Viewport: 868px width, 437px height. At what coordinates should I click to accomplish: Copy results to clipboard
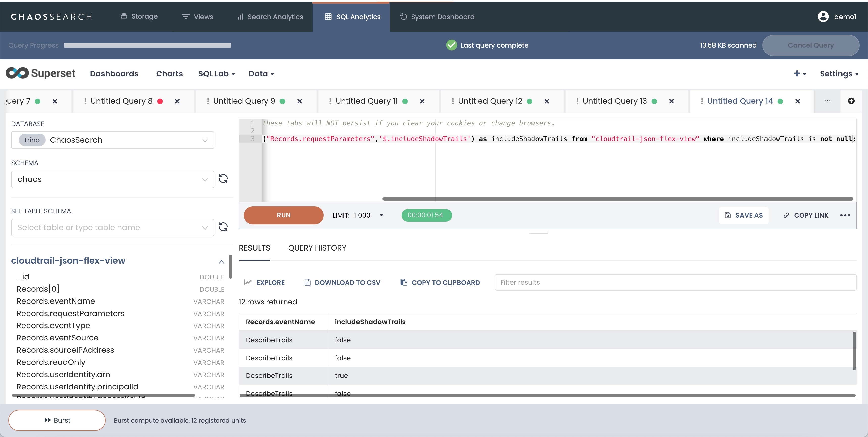(x=439, y=282)
